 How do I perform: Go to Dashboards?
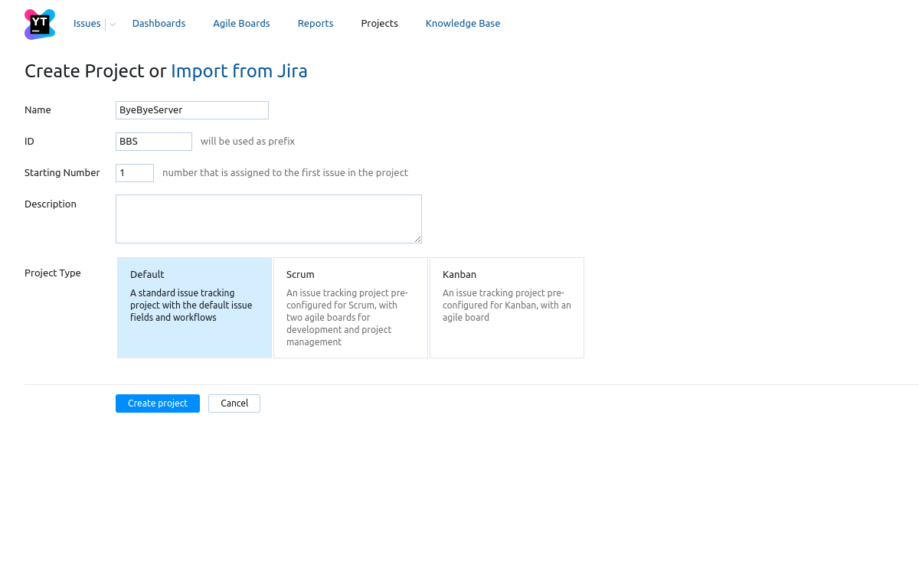click(159, 24)
